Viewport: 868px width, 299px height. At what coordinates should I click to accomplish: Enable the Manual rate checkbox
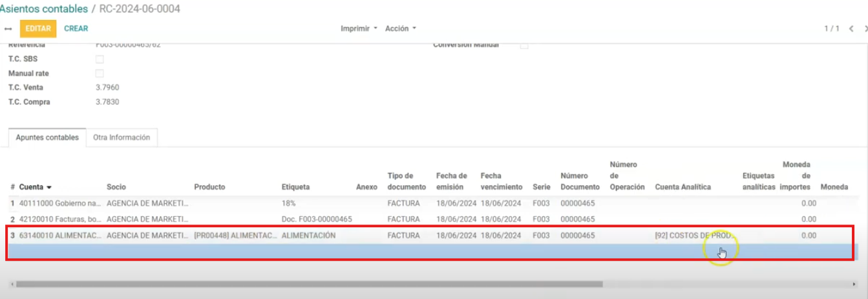pyautogui.click(x=100, y=74)
